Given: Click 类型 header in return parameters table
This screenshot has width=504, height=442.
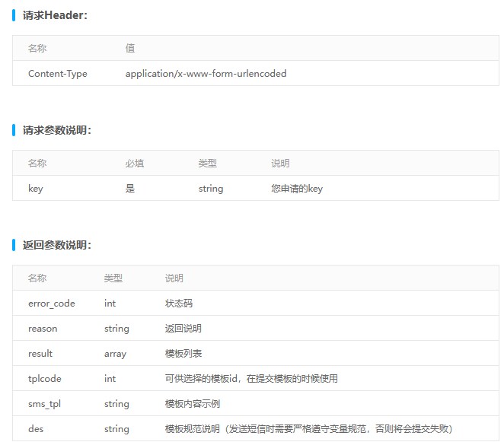Looking at the screenshot, I should 113,278.
